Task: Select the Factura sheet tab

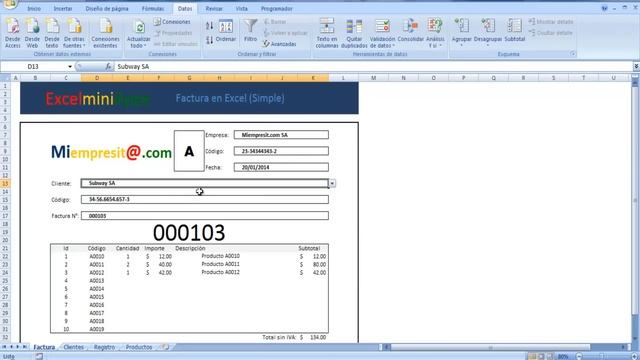Action: click(44, 347)
